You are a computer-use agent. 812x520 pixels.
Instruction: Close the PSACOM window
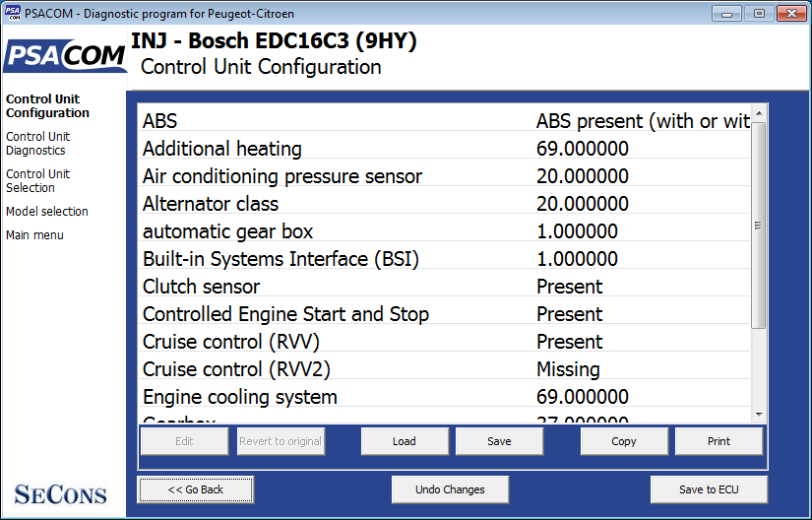click(x=791, y=14)
